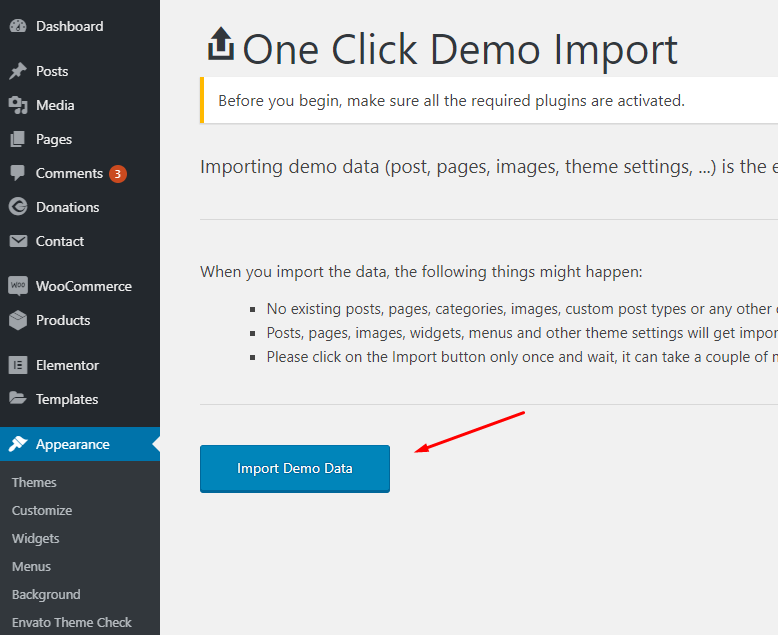Click the Donations GiveWP icon

coord(18,207)
